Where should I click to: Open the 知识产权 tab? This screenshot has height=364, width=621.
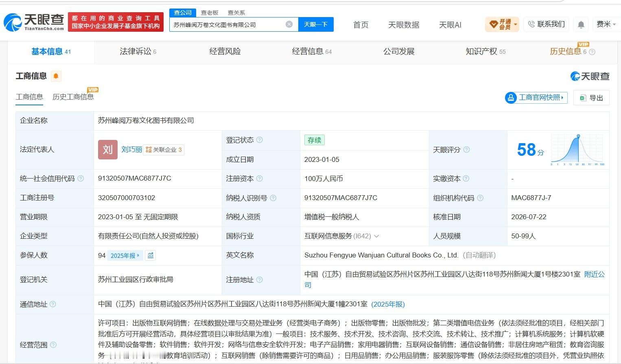[x=485, y=52]
